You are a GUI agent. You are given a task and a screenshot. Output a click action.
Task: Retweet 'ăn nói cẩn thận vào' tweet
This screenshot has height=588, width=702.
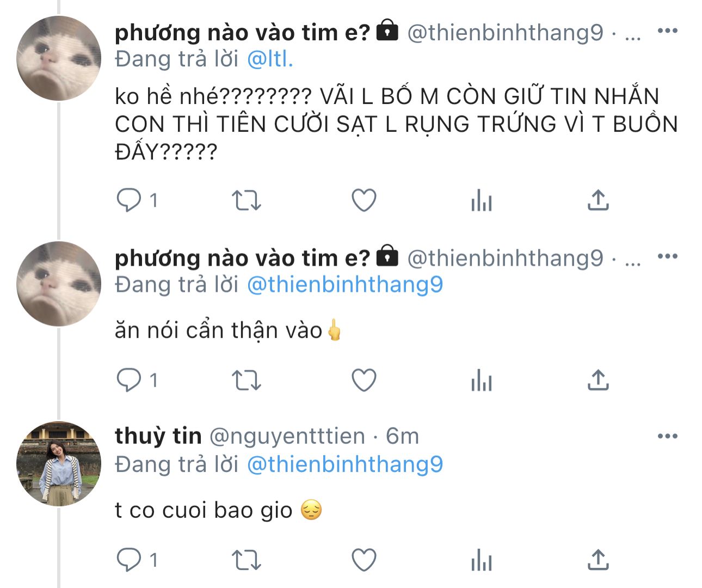click(x=247, y=380)
